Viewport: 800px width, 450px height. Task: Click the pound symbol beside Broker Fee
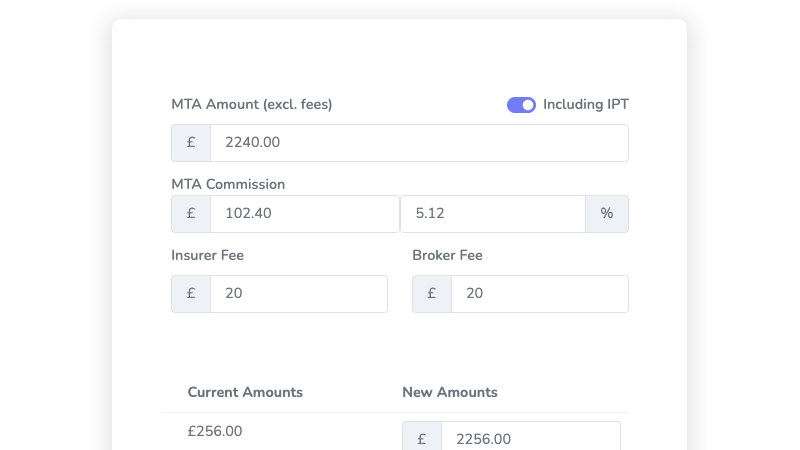(x=432, y=294)
